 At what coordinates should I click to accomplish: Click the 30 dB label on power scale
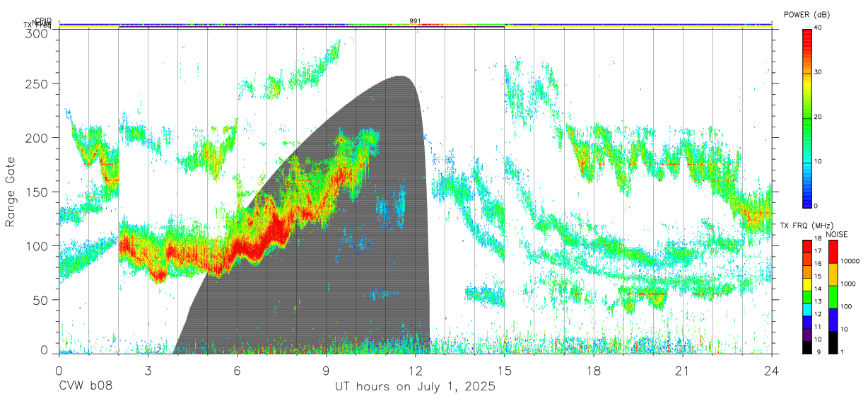(819, 72)
